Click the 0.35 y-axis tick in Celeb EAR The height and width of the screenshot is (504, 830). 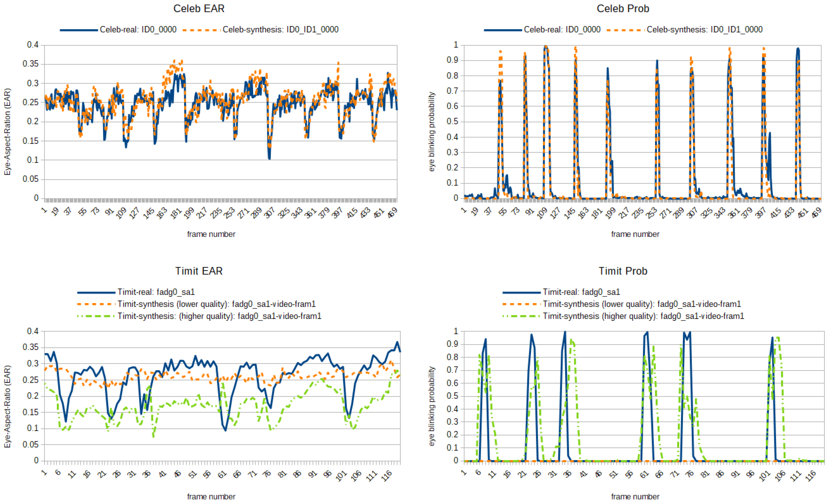coord(31,64)
